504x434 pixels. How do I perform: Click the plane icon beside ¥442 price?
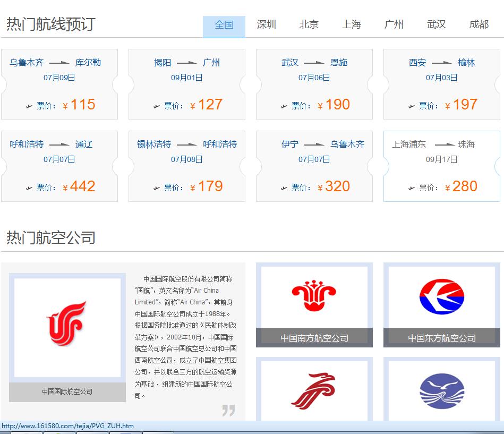[x=29, y=188]
